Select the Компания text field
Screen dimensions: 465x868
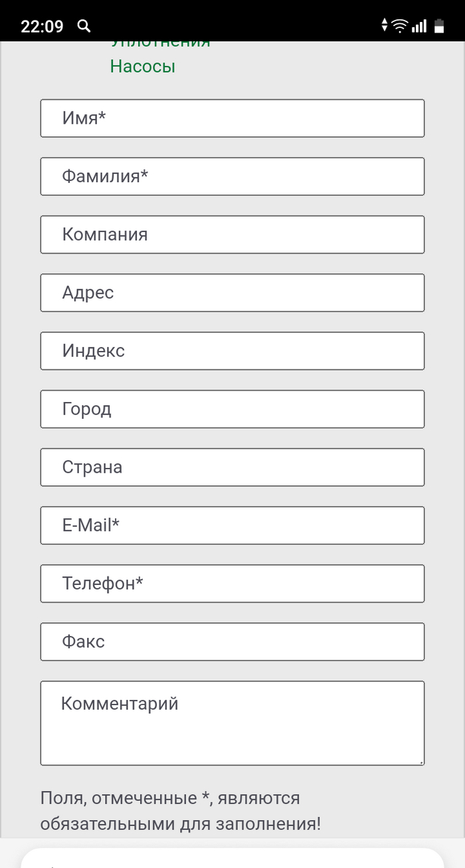pyautogui.click(x=232, y=235)
